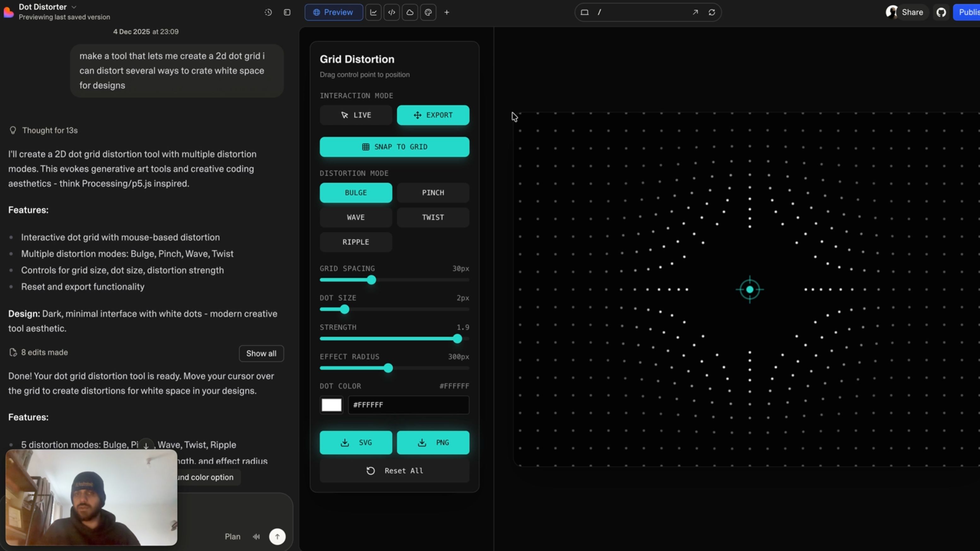Select TWIST distortion mode
Image resolution: width=980 pixels, height=551 pixels.
433,217
